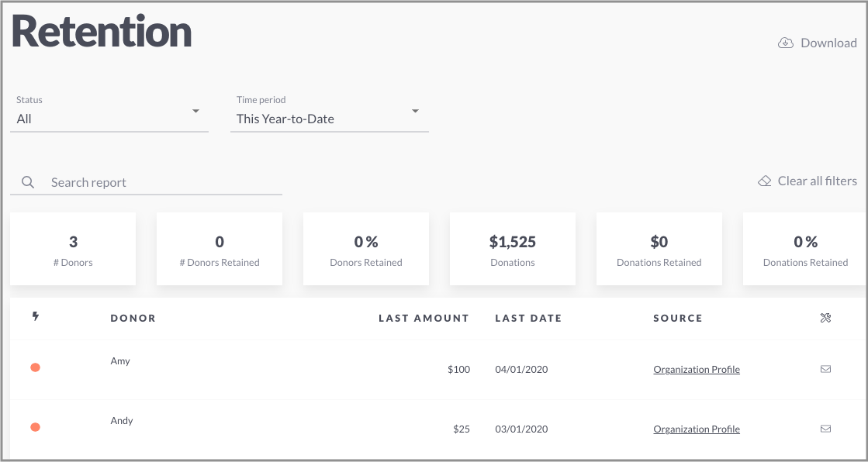This screenshot has width=868, height=462.
Task: Open the Time period dropdown
Action: (330, 113)
